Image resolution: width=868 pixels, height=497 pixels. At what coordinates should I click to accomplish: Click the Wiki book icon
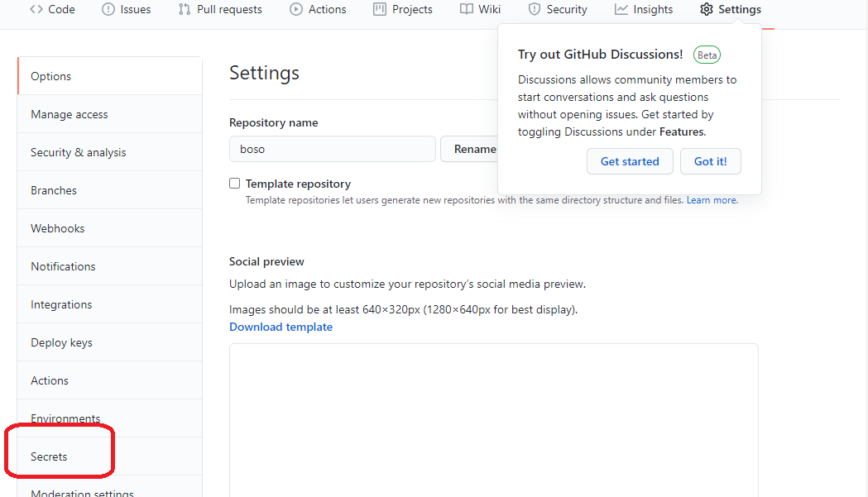pos(467,10)
